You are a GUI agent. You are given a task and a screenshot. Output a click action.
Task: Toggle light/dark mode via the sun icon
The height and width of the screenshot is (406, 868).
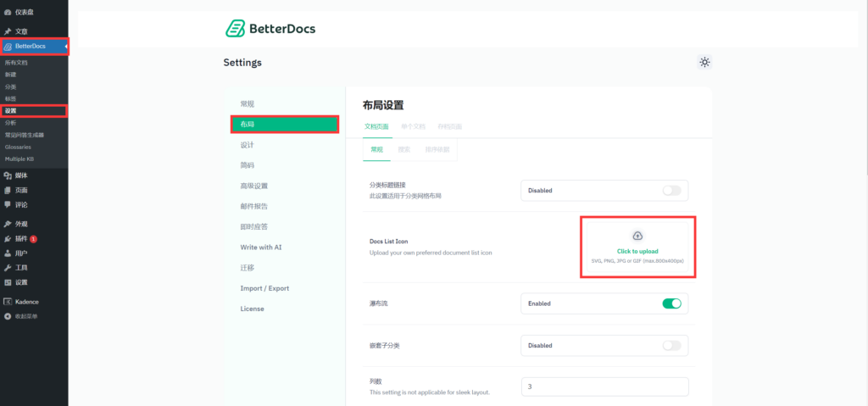[704, 62]
